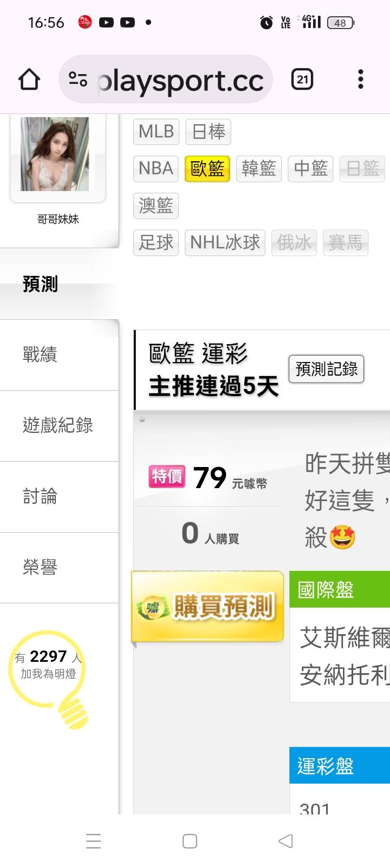Tap the Android recent apps icon
This screenshot has width=390, height=868.
point(94,841)
